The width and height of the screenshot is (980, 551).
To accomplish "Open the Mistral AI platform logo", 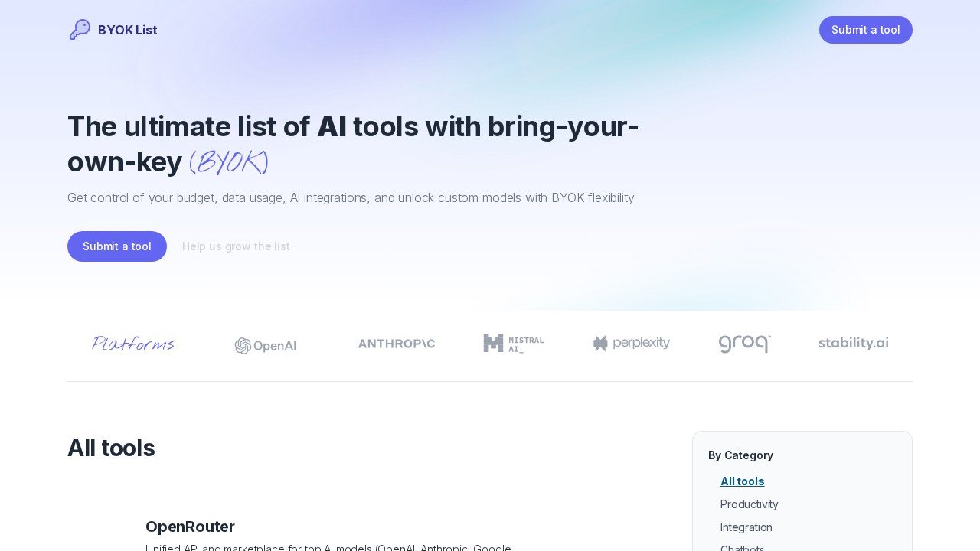I will click(512, 342).
